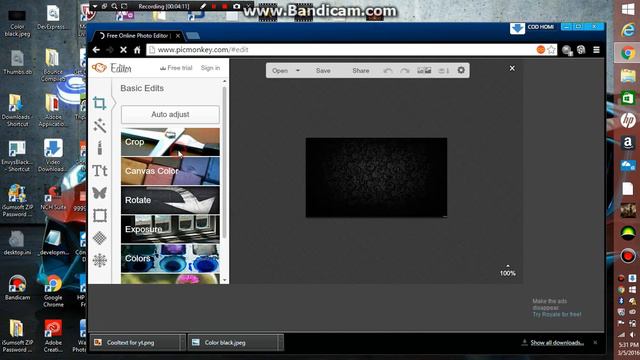The image size is (640, 360).
Task: Stop page loading with the X button
Action: (x=123, y=50)
